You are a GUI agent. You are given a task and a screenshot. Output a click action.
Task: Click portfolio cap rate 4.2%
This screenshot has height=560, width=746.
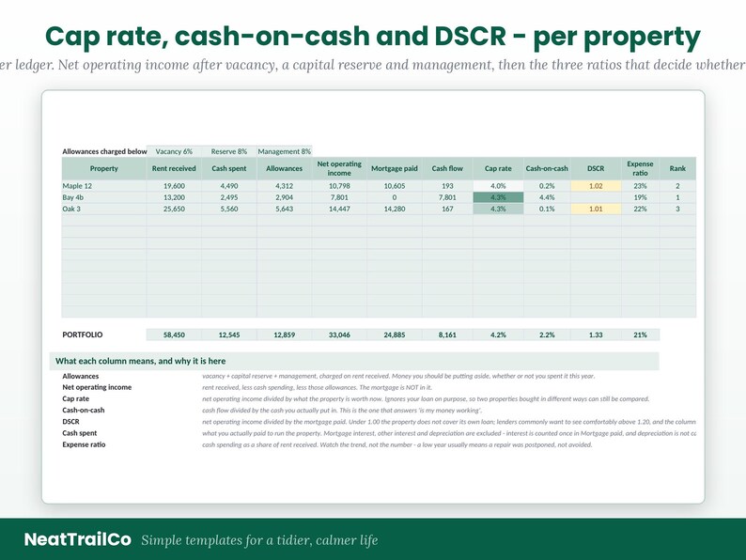(498, 334)
